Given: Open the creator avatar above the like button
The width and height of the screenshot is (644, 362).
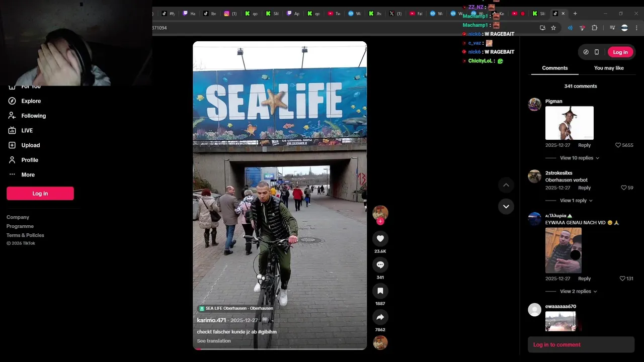Looking at the screenshot, I should tap(380, 213).
